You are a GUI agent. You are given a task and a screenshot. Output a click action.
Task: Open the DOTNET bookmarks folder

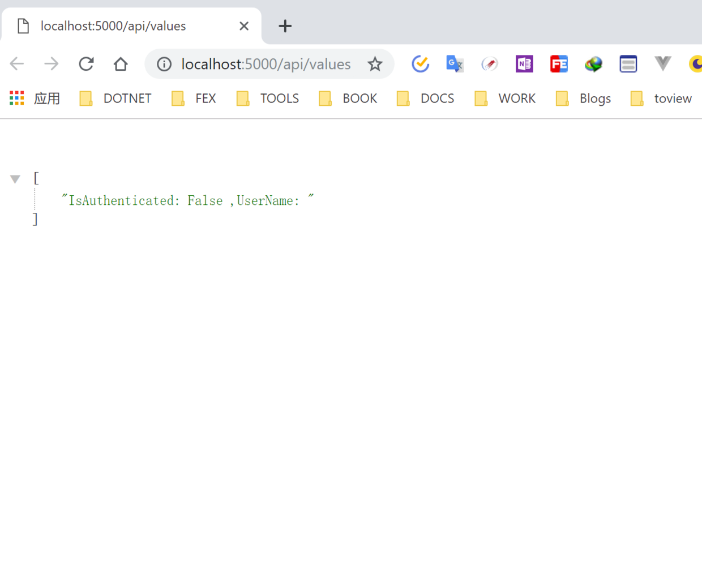pos(116,98)
